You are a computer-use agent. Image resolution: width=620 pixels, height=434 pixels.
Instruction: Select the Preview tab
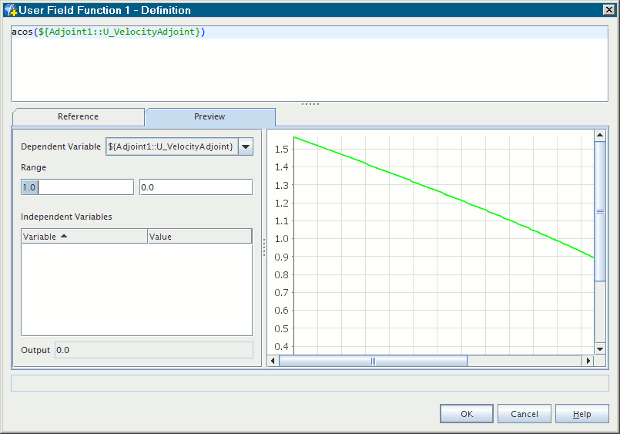click(210, 117)
